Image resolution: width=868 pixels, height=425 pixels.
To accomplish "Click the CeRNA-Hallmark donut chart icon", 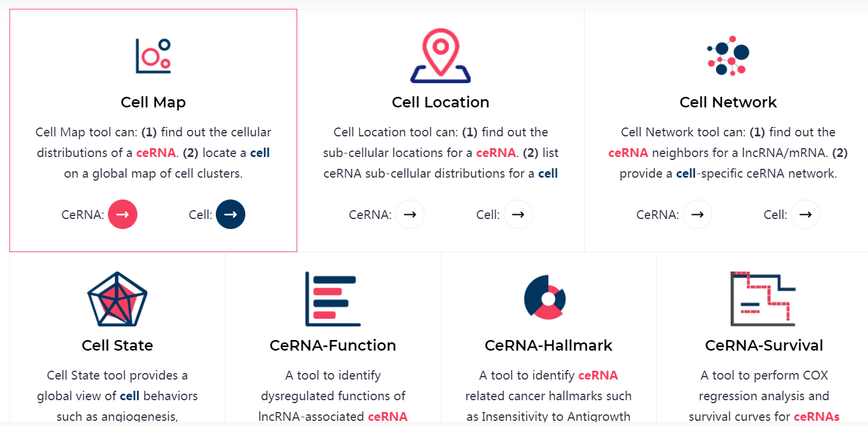I will (545, 297).
